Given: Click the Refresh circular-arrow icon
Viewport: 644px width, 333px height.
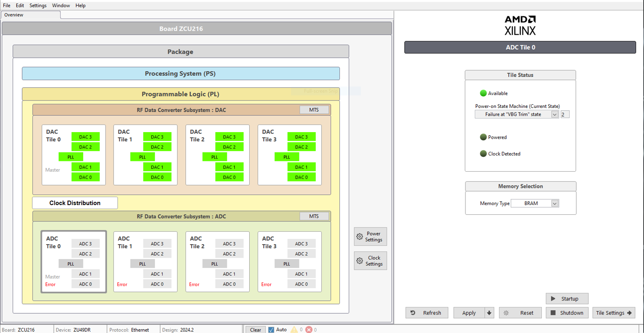Looking at the screenshot, I should pos(413,313).
